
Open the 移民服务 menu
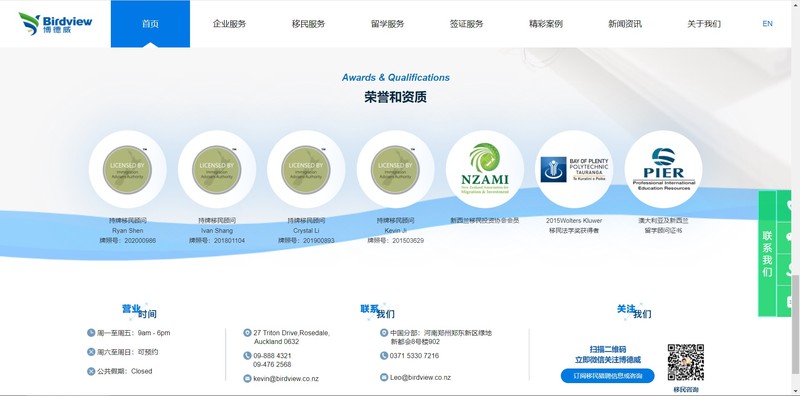click(308, 23)
